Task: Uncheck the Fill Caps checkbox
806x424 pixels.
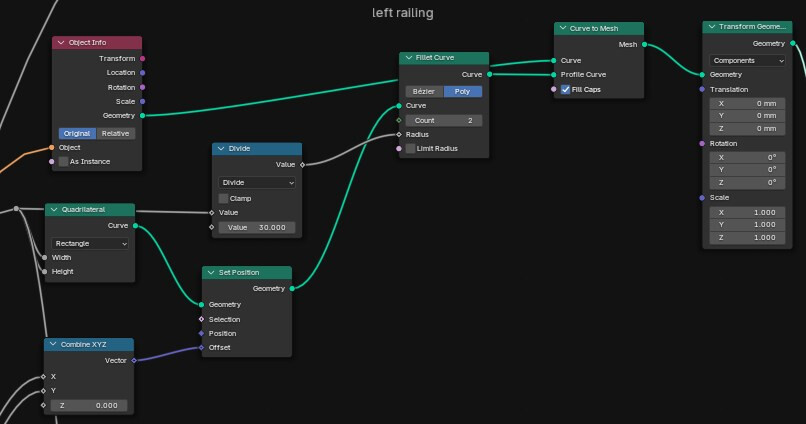Action: [565, 89]
